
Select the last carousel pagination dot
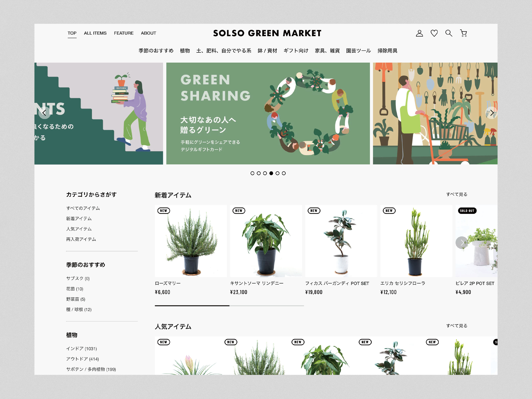pyautogui.click(x=284, y=173)
